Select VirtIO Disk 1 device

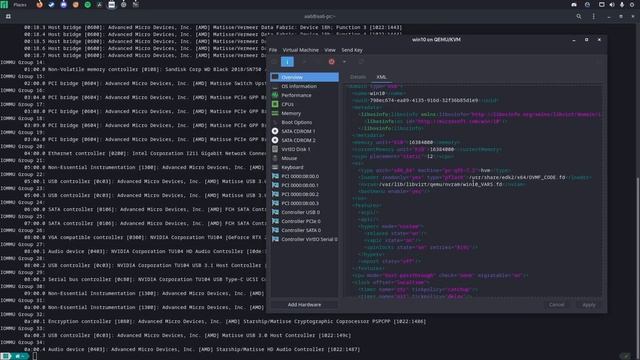(304, 149)
